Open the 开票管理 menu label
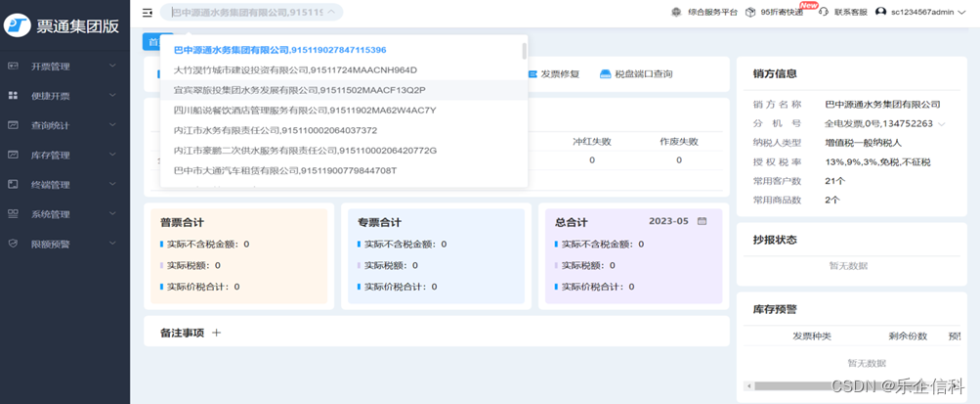This screenshot has width=980, height=404. coord(51,67)
